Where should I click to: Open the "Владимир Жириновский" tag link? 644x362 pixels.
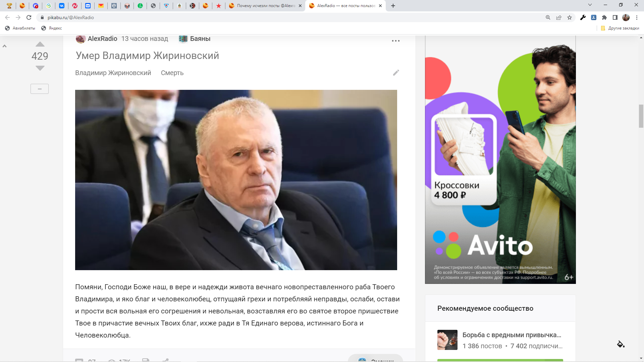click(x=113, y=73)
